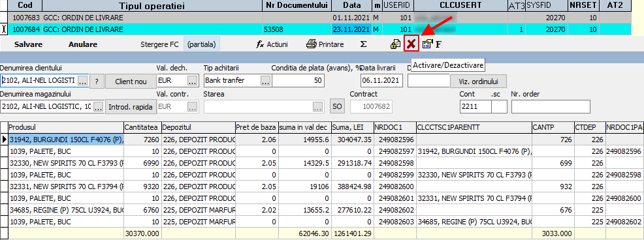Image resolution: width=644 pixels, height=240 pixels.
Task: Click the padlock document icon
Action: point(395,44)
